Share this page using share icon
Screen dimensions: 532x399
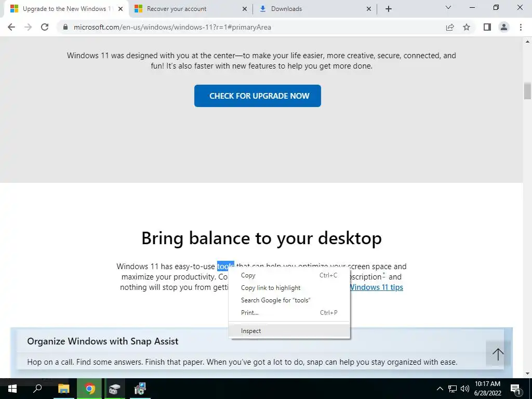[x=450, y=27]
